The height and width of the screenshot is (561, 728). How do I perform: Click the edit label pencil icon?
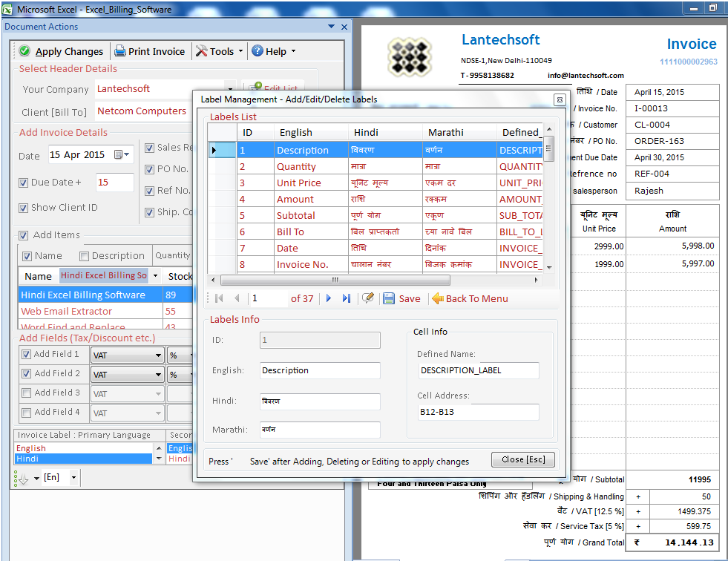coord(368,298)
